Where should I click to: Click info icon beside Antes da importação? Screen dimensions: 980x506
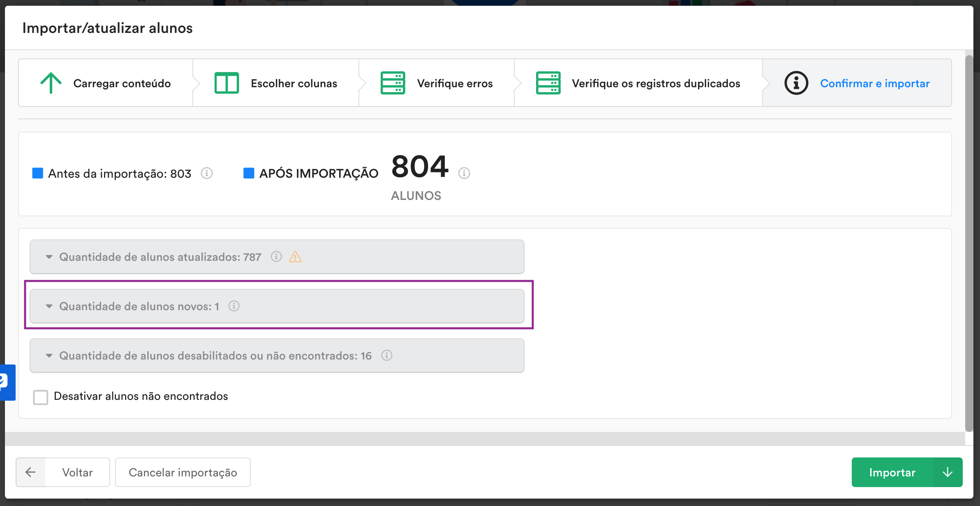click(207, 173)
